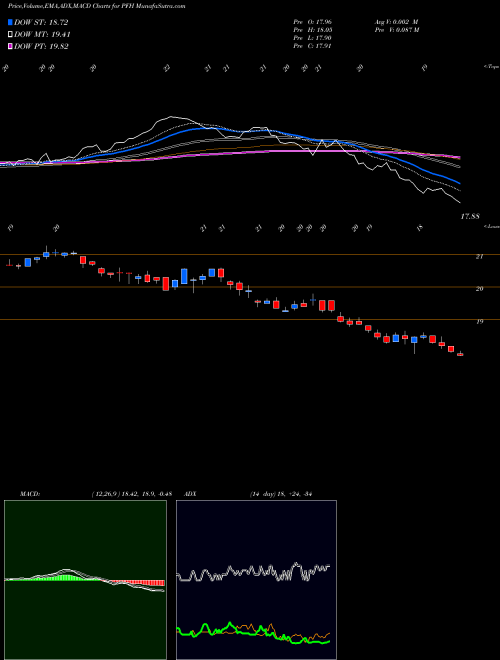Click the 'Pre V: 0.087 M' volume text
The height and width of the screenshot is (660, 500).
pos(398,30)
